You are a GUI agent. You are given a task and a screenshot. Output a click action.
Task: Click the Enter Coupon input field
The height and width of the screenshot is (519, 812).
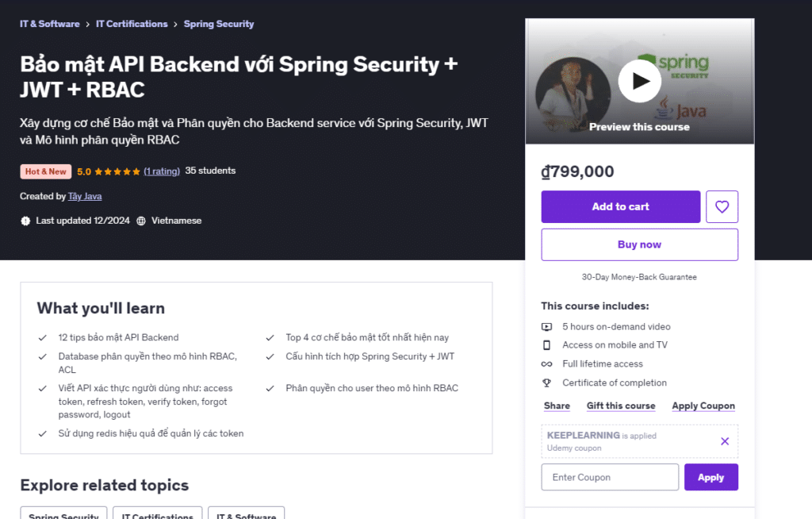click(610, 477)
